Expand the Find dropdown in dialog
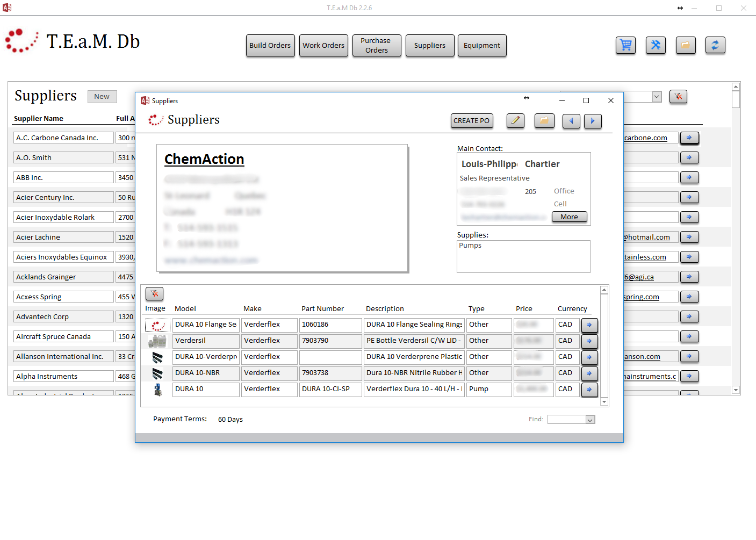Image resolution: width=756 pixels, height=540 pixels. coord(590,420)
